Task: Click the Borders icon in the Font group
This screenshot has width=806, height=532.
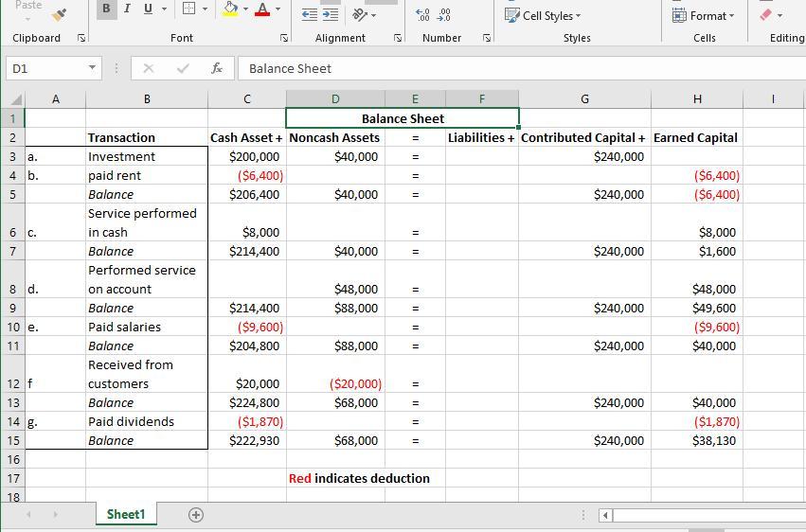Action: tap(189, 9)
